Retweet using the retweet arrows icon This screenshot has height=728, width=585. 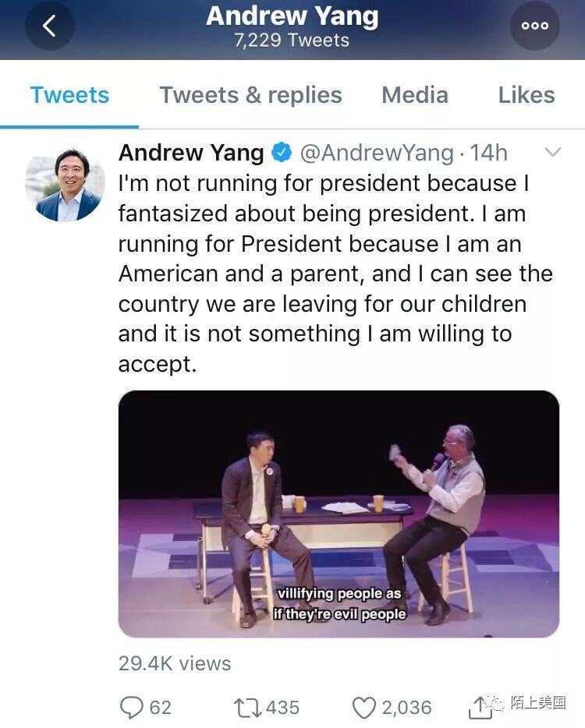248,707
